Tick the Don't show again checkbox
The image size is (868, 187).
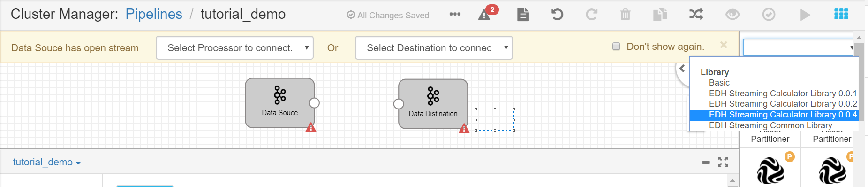click(x=616, y=46)
